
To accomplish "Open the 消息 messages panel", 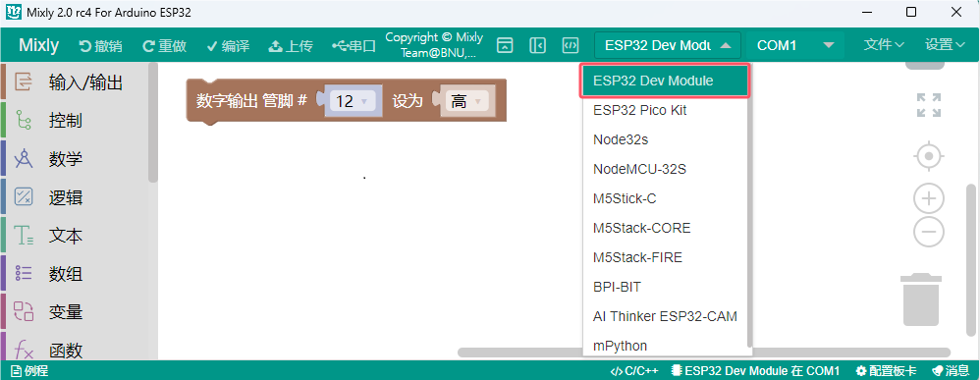I will click(950, 370).
